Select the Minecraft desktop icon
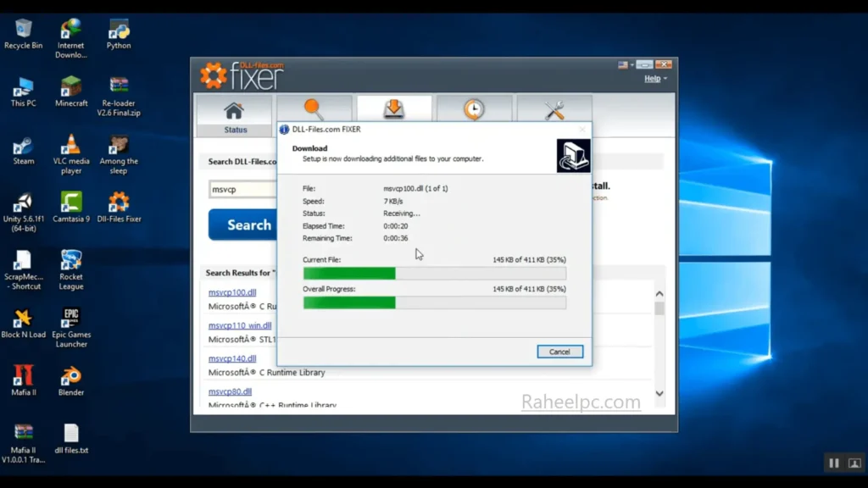The width and height of the screenshot is (868, 488). (71, 91)
